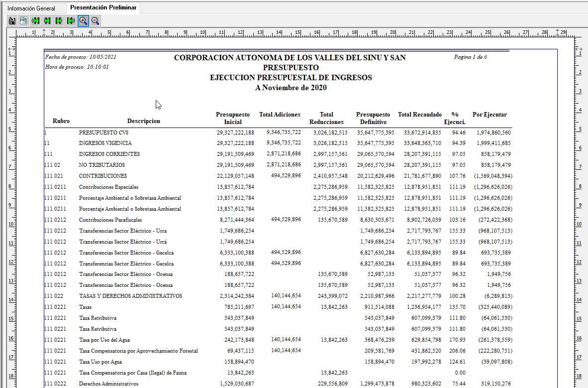Select the Presentación Preliminar tab
The width and height of the screenshot is (588, 388).
pos(103,8)
